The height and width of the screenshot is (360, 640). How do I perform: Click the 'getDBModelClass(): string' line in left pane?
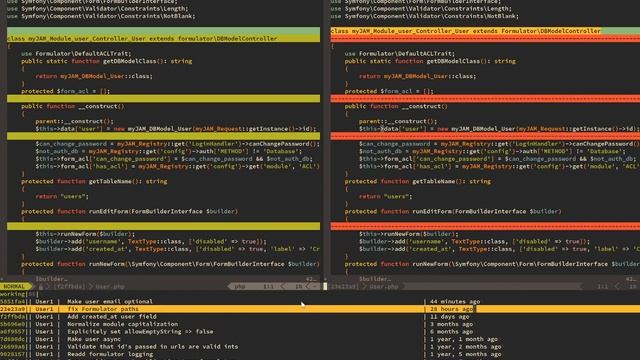[107, 61]
